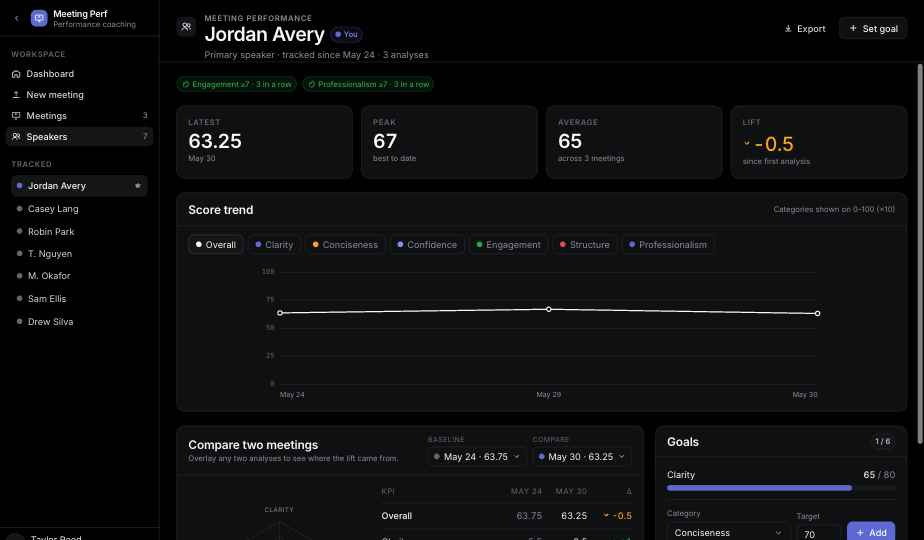The image size is (924, 540).
Task: Click the Meetings count badge 3
Action: pyautogui.click(x=145, y=116)
